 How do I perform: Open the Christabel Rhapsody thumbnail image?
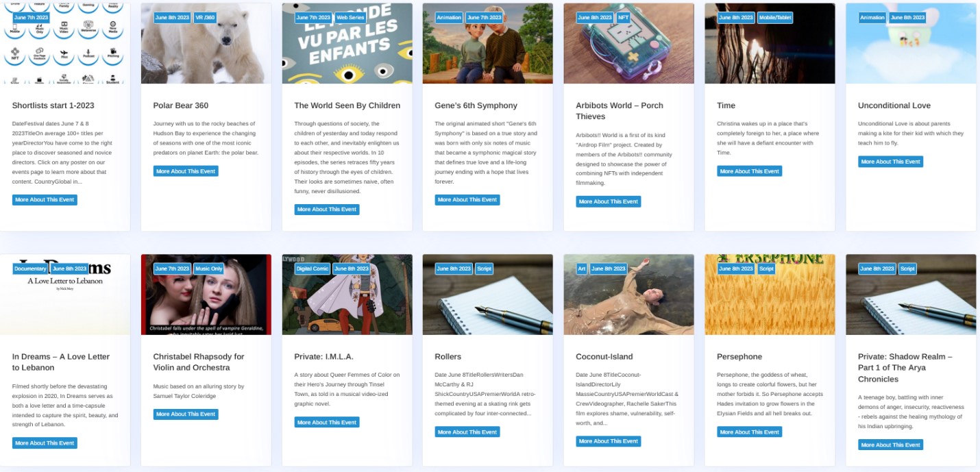[206, 295]
